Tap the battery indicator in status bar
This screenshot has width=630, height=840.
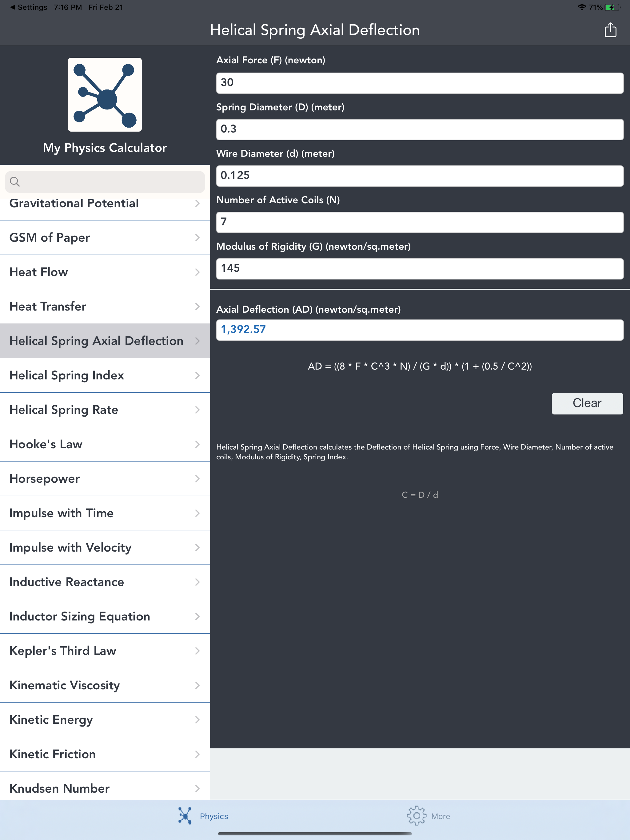pyautogui.click(x=612, y=7)
